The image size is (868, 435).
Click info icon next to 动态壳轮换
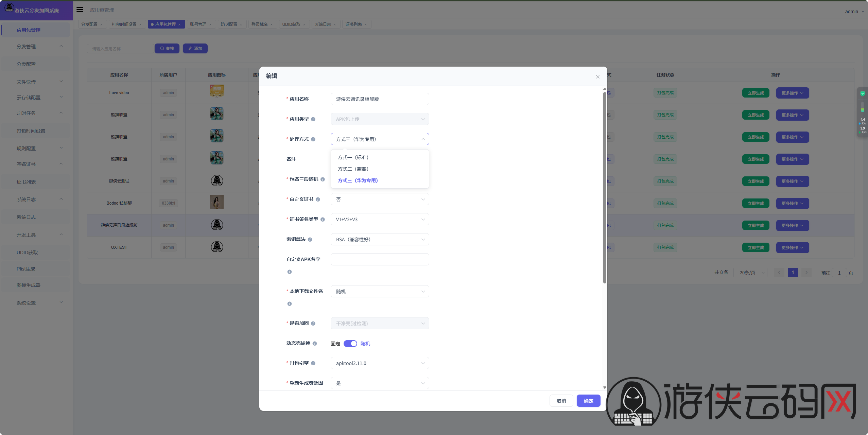(315, 344)
